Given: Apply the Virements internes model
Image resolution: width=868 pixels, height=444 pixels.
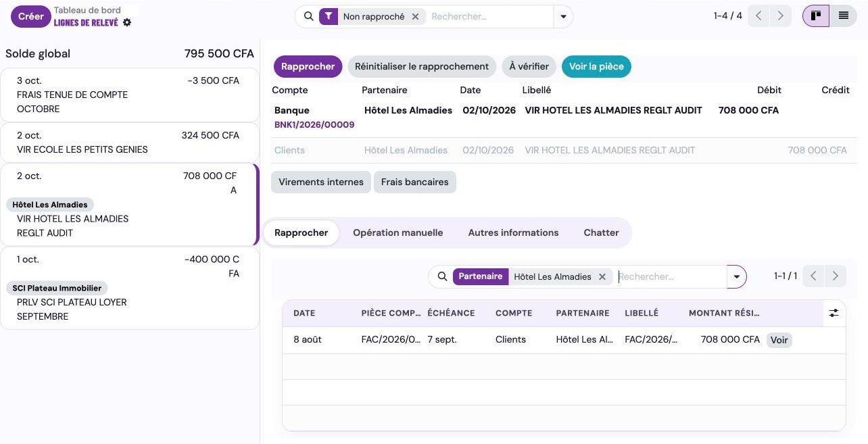Looking at the screenshot, I should click(x=321, y=182).
